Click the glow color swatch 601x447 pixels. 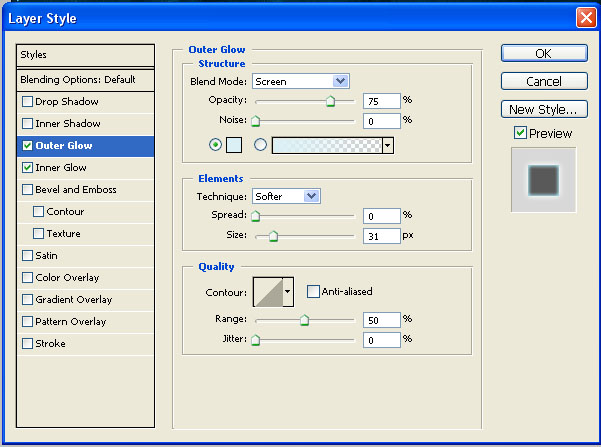(x=235, y=145)
